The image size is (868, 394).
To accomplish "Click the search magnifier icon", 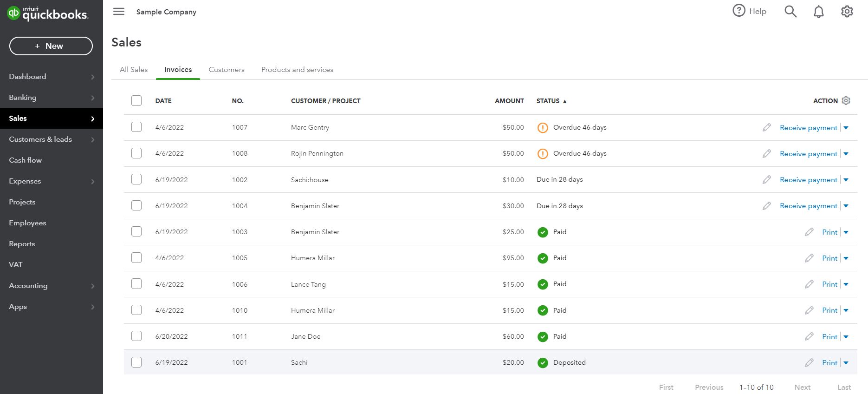I will click(790, 12).
